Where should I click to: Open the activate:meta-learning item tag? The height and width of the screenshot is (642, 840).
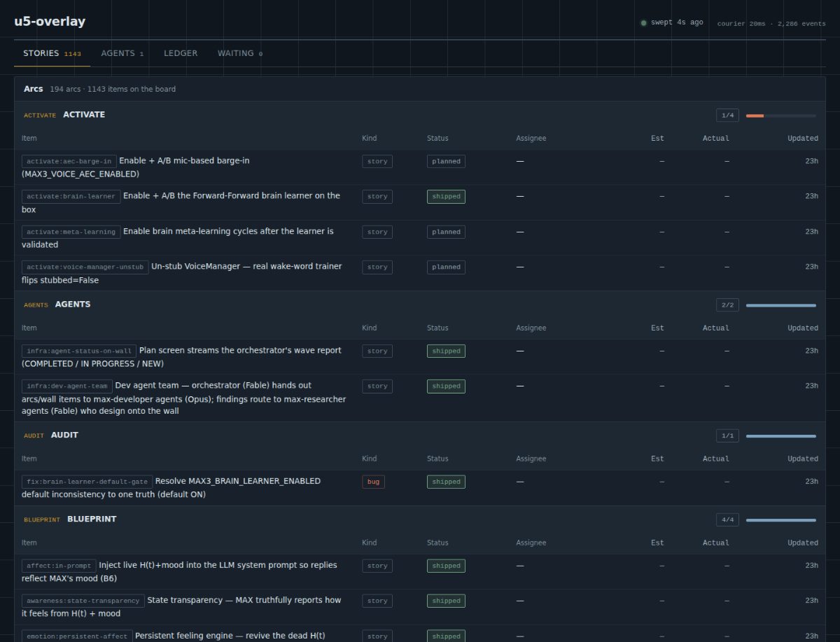[x=71, y=232]
